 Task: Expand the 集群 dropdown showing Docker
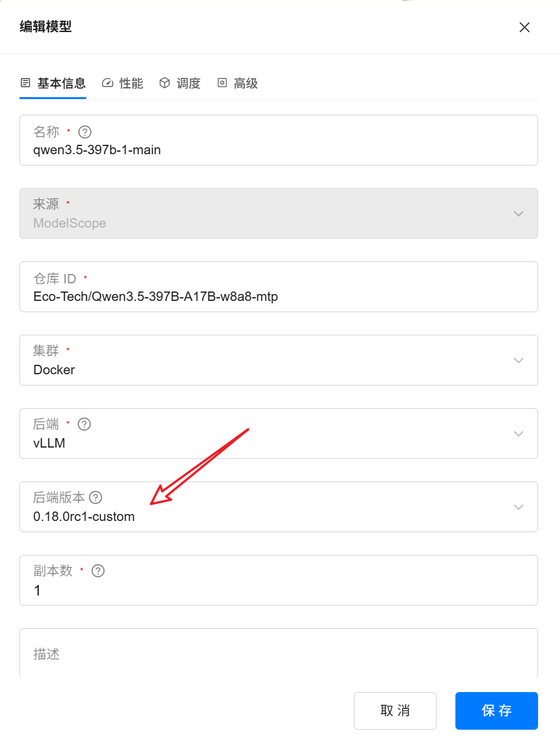point(518,360)
